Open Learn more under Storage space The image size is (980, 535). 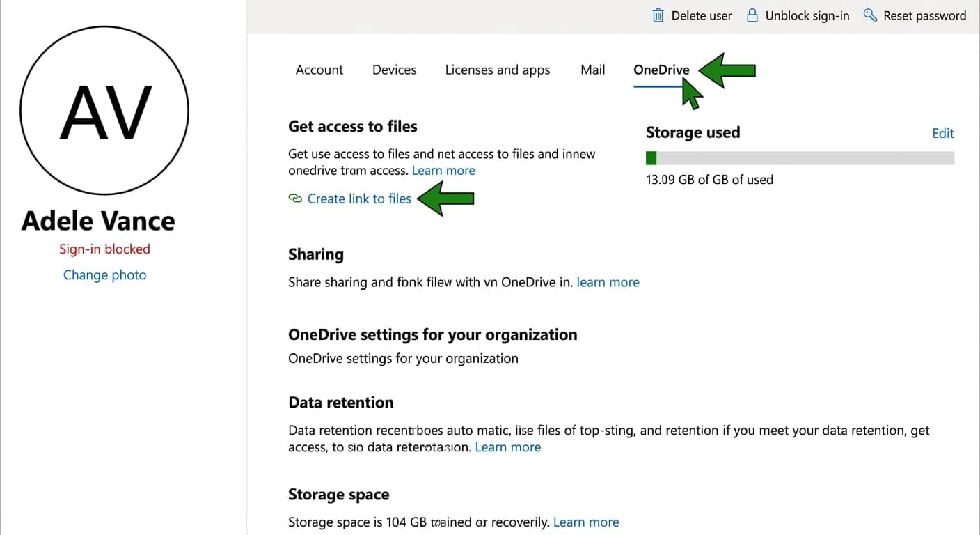click(586, 522)
